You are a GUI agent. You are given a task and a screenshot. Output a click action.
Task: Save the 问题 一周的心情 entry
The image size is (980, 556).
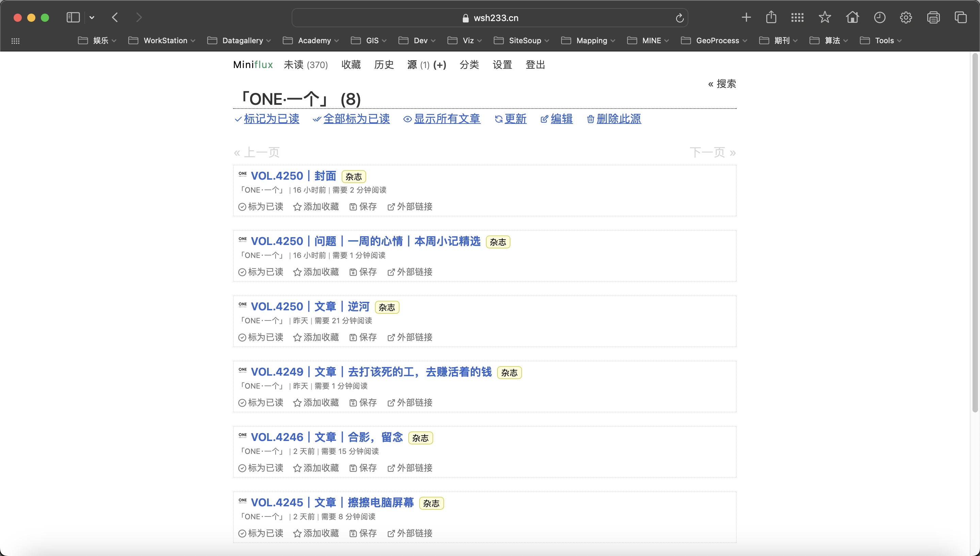pyautogui.click(x=363, y=272)
